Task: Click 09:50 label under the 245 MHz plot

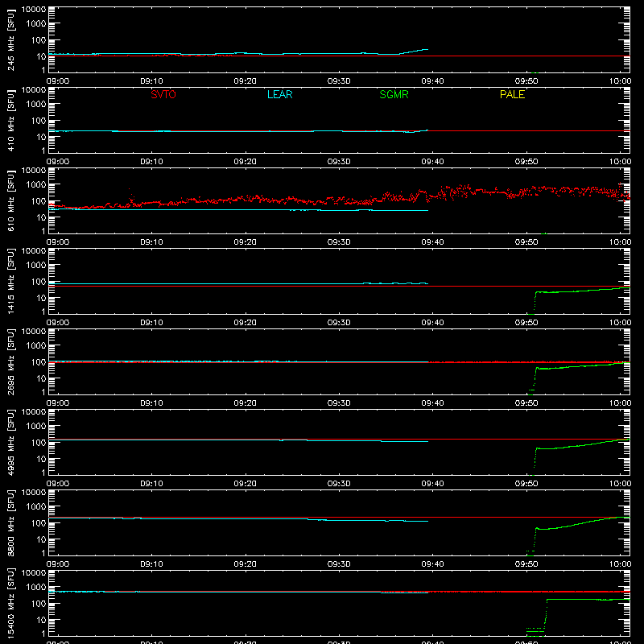Action: point(526,81)
